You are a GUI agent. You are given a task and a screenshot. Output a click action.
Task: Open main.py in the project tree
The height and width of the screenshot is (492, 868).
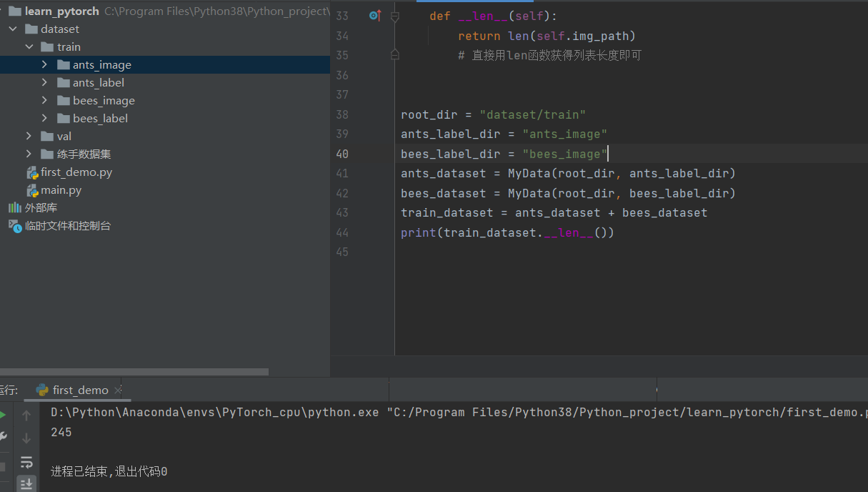[61, 190]
